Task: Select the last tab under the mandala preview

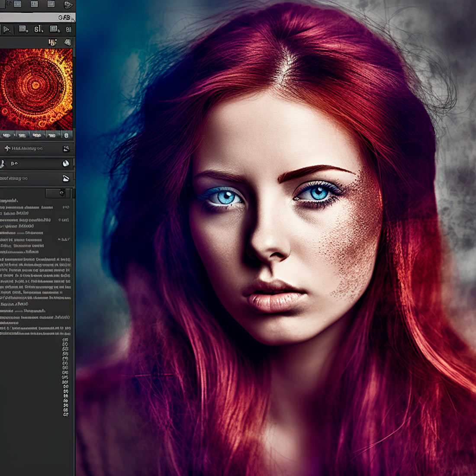Action: [x=66, y=135]
